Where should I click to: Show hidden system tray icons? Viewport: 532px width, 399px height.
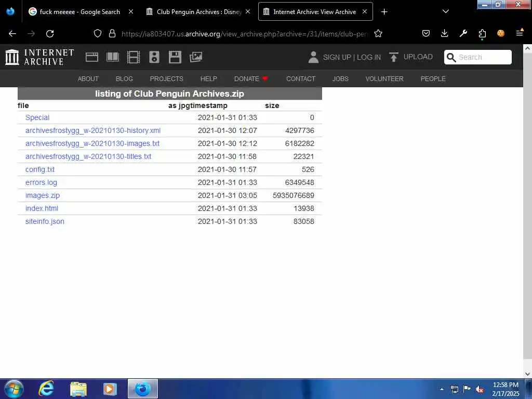[x=442, y=390]
